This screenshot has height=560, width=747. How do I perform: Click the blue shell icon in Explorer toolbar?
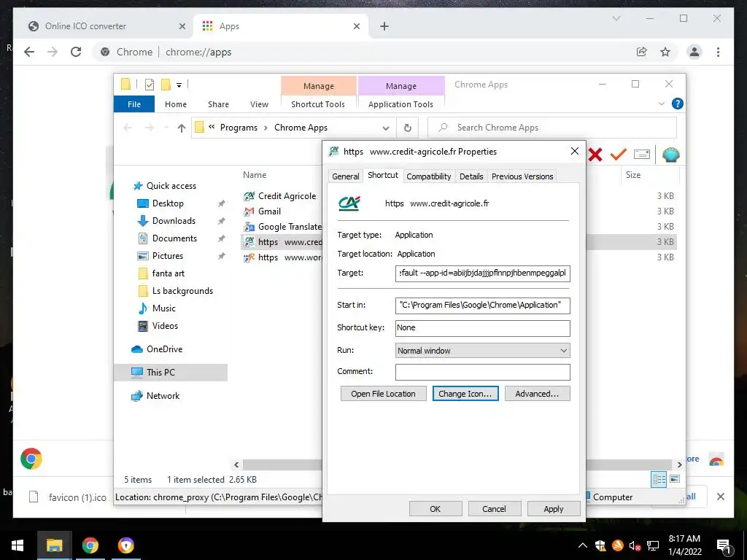pos(671,155)
